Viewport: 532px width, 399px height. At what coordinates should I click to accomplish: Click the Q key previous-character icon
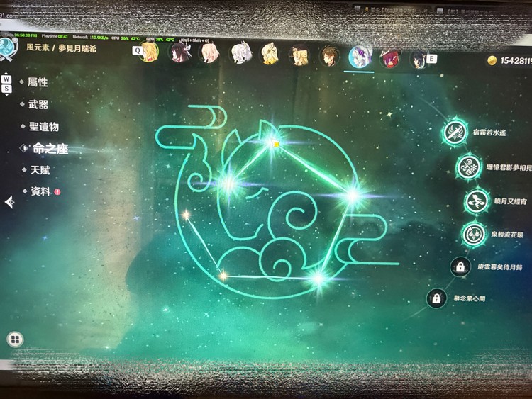[x=137, y=50]
